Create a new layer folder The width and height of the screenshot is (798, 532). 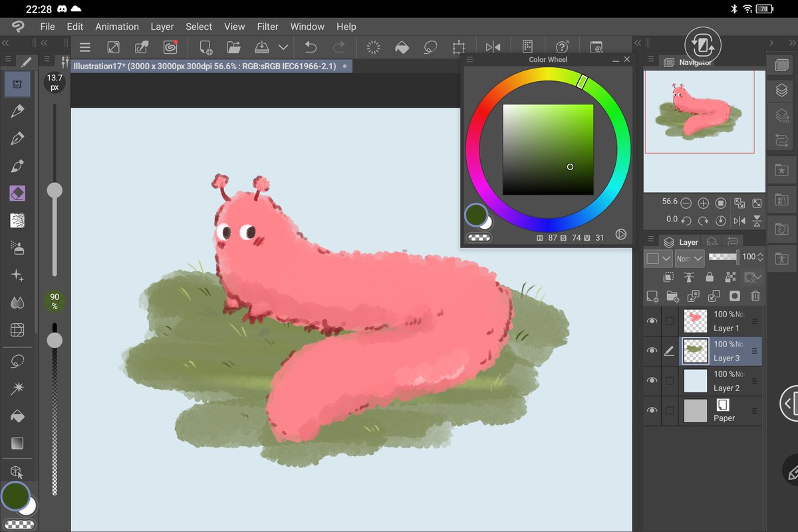[672, 297]
